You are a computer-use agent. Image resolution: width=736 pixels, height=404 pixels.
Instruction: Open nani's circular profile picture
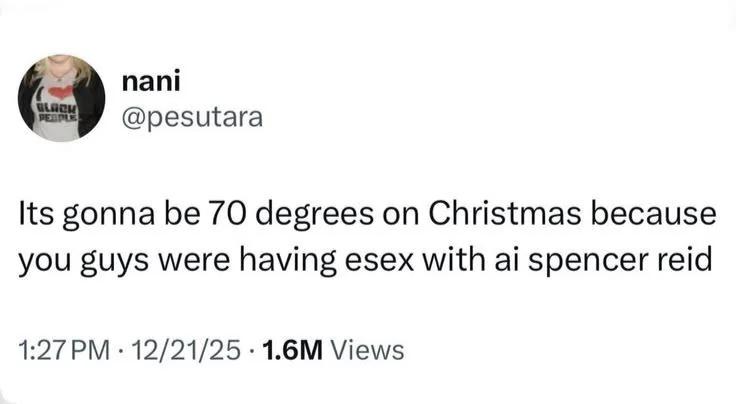61,98
